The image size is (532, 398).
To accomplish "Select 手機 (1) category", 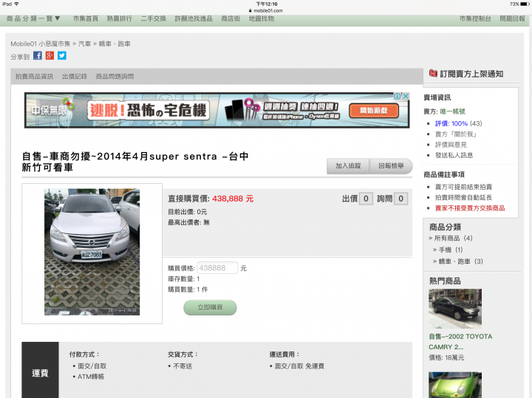I will pos(451,250).
